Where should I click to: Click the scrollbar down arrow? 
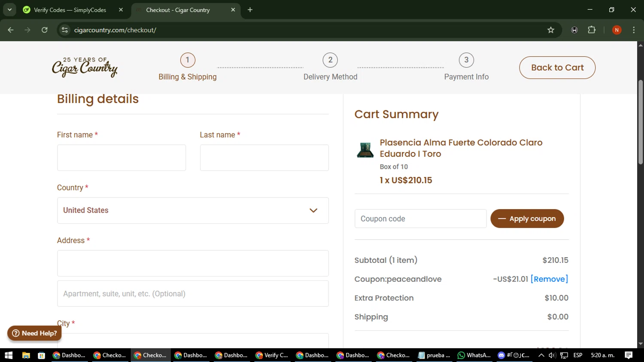641,344
